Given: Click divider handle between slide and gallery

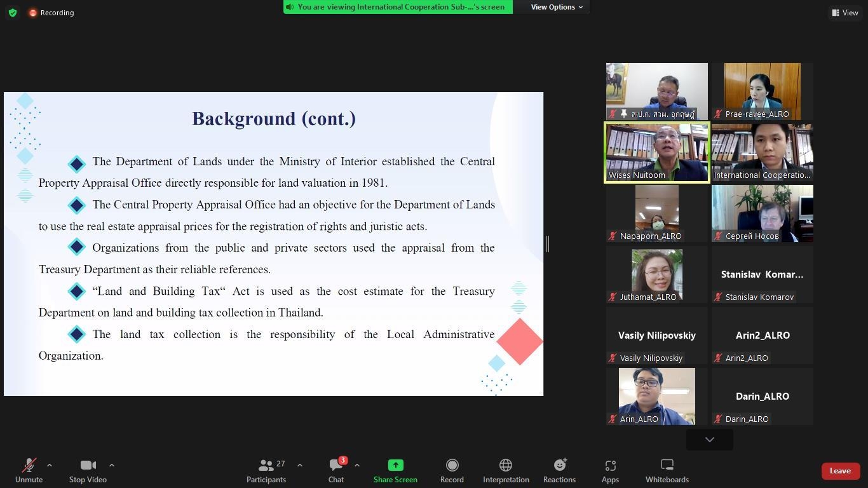Looking at the screenshot, I should (547, 243).
